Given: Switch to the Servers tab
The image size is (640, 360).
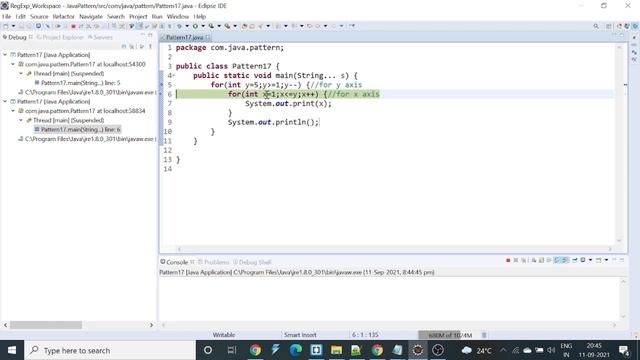Looking at the screenshot, I should click(100, 37).
